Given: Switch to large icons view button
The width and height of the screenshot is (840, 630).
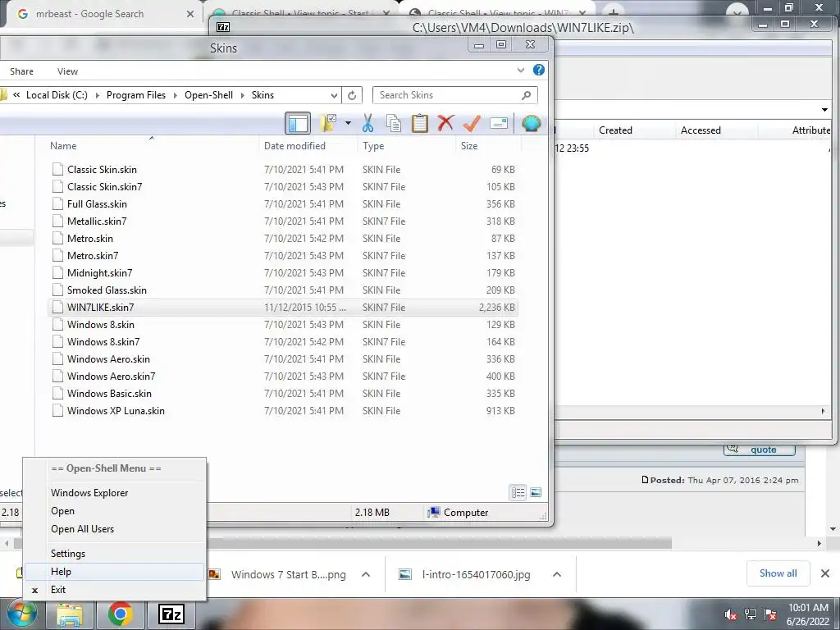Looking at the screenshot, I should pyautogui.click(x=536, y=492).
